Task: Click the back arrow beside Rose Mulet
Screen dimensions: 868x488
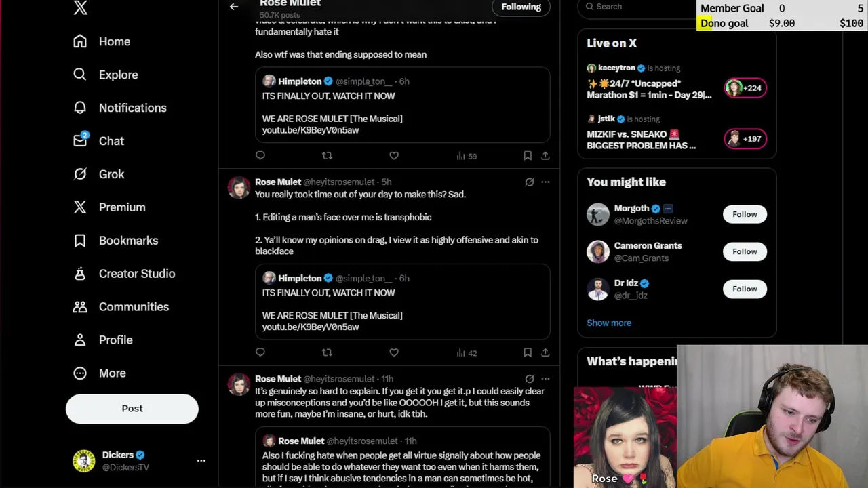Action: 234,7
